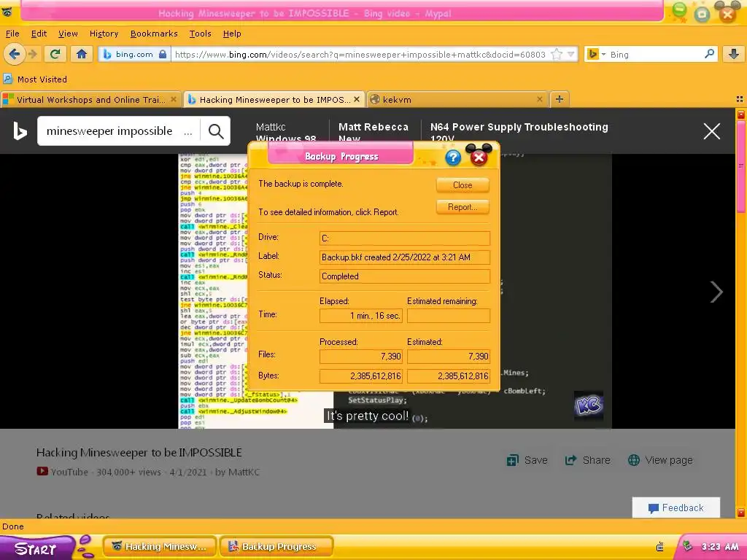The height and width of the screenshot is (560, 747).
Task: Click the YouTube source icon under title
Action: click(x=42, y=472)
